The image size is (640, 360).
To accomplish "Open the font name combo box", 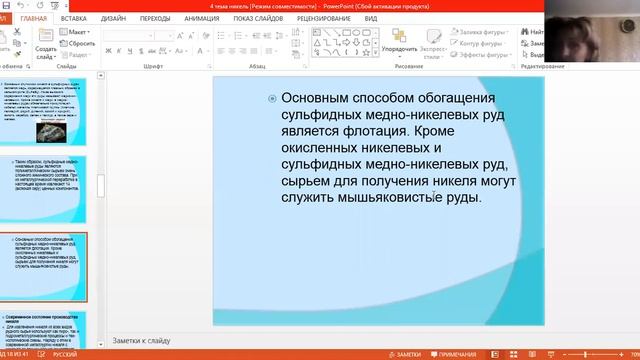I will click(129, 36).
